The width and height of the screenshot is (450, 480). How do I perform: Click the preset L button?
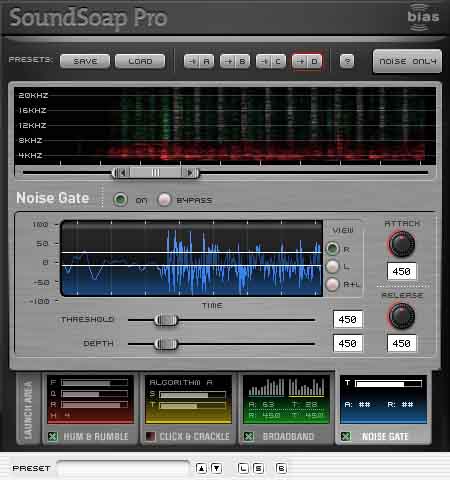pyautogui.click(x=243, y=468)
